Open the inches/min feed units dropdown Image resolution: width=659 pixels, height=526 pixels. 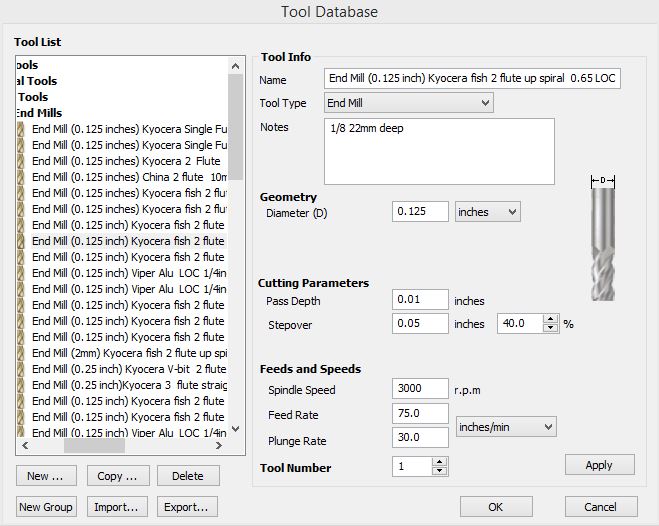(505, 427)
